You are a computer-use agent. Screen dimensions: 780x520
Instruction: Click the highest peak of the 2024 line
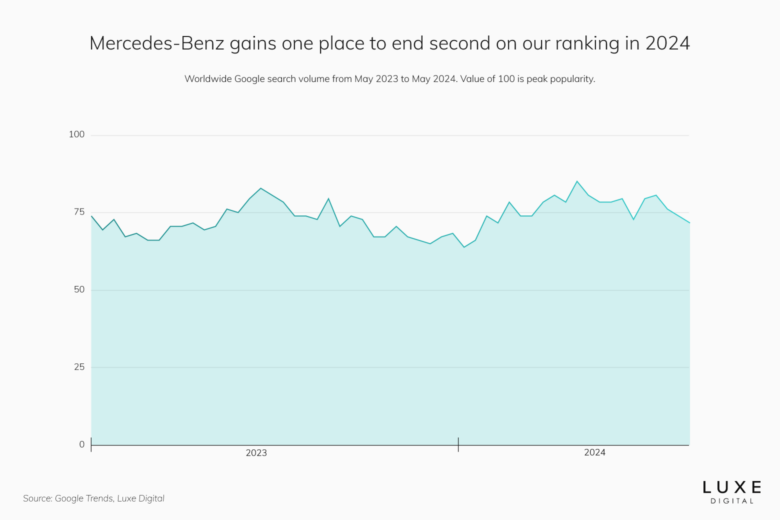pyautogui.click(x=577, y=181)
